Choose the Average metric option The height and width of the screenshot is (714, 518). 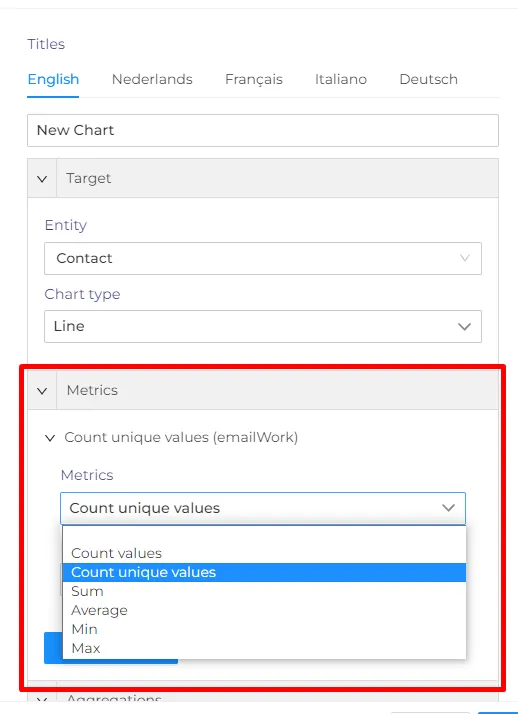coord(264,610)
